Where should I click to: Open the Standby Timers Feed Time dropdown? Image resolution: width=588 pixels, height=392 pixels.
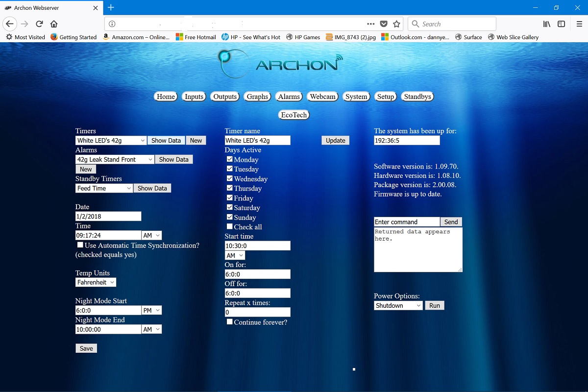click(104, 188)
